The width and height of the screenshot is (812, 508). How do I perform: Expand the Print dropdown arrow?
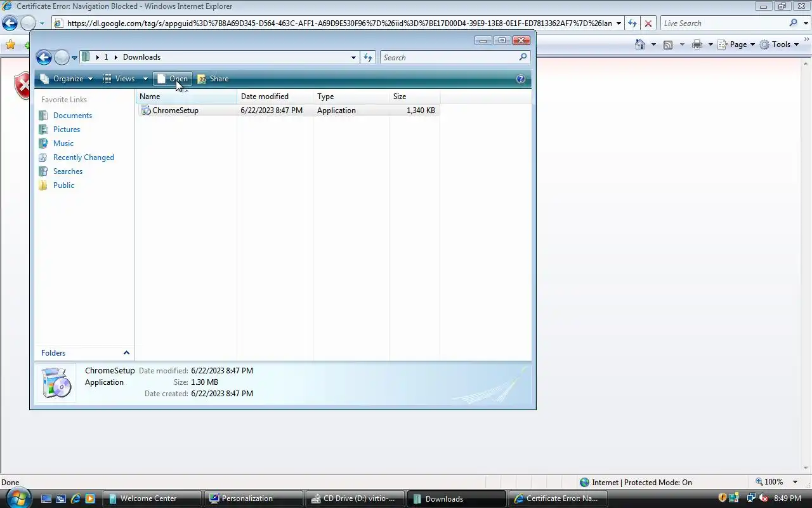[710, 44]
